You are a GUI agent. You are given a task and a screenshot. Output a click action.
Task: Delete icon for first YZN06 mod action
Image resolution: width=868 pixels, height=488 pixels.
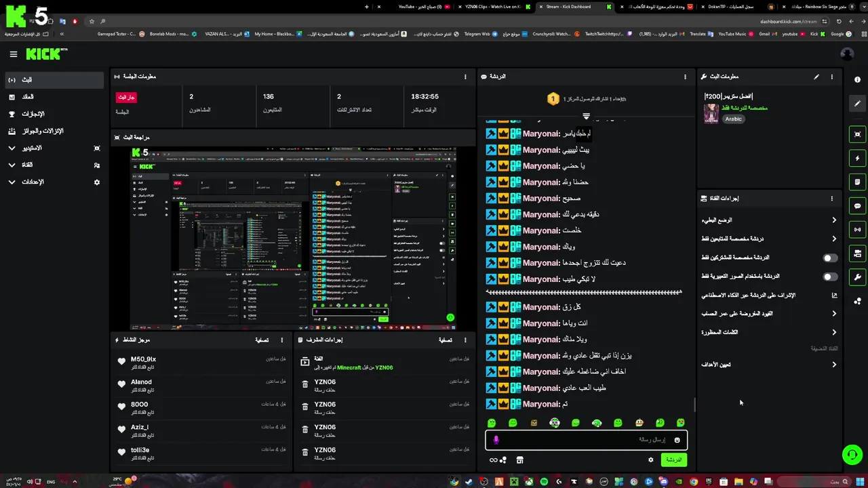305,384
